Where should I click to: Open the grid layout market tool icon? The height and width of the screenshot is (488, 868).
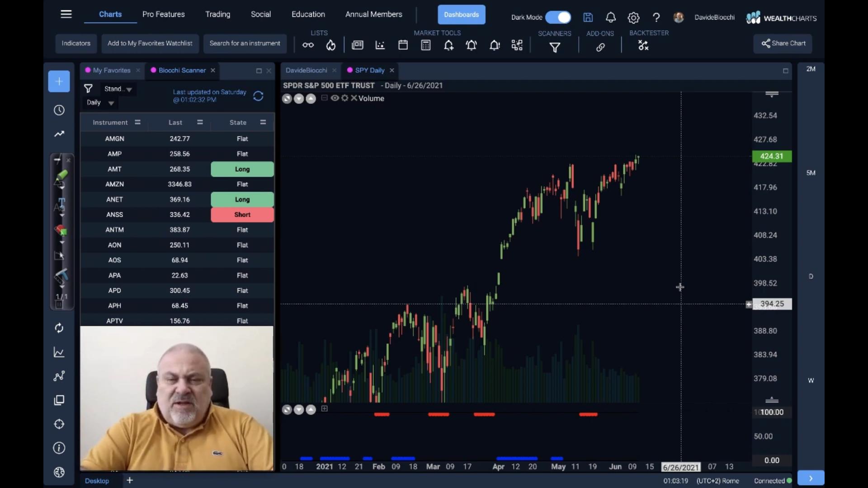coord(517,45)
